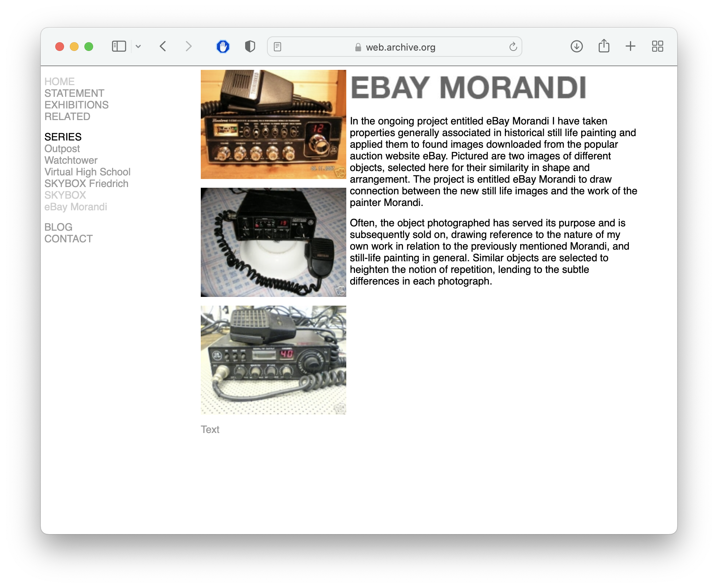Screen dimensions: 718x588
Task: Select the SKYBOX Friedrich series link
Action: click(x=86, y=183)
